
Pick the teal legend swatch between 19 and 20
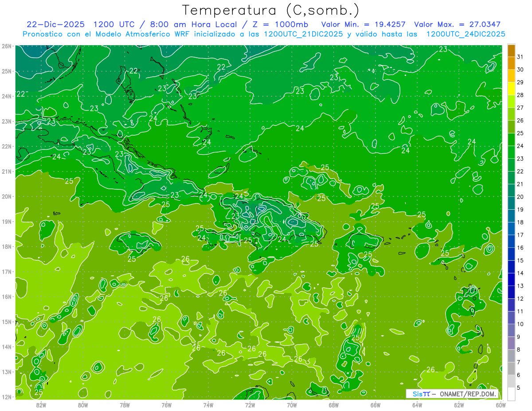(x=511, y=203)
